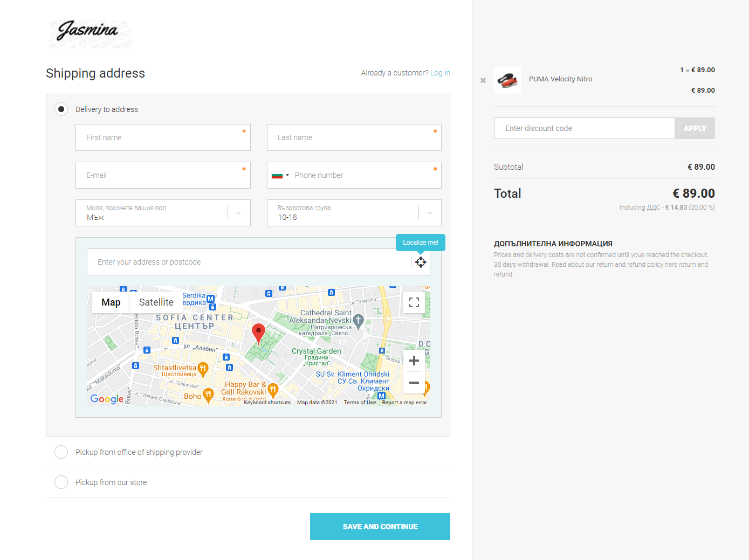This screenshot has width=749, height=560.
Task: Click the locate me crosshair icon
Action: 421,262
